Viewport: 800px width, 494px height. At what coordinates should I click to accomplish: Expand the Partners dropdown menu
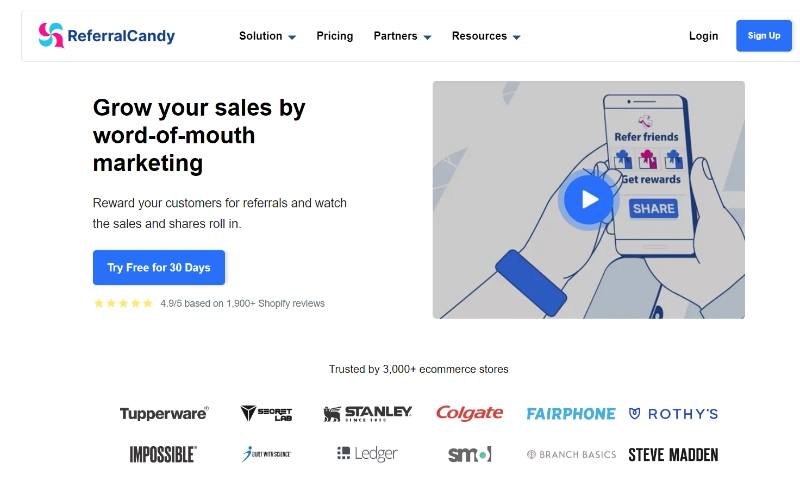tap(402, 36)
